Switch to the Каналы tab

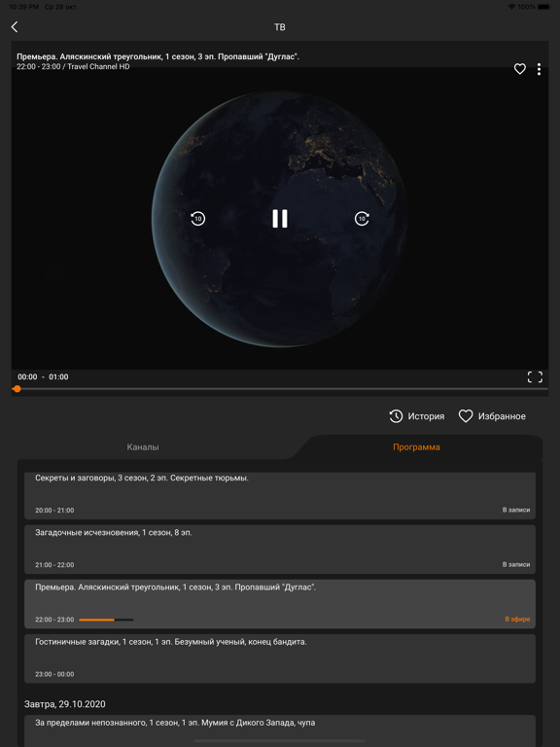pos(143,446)
